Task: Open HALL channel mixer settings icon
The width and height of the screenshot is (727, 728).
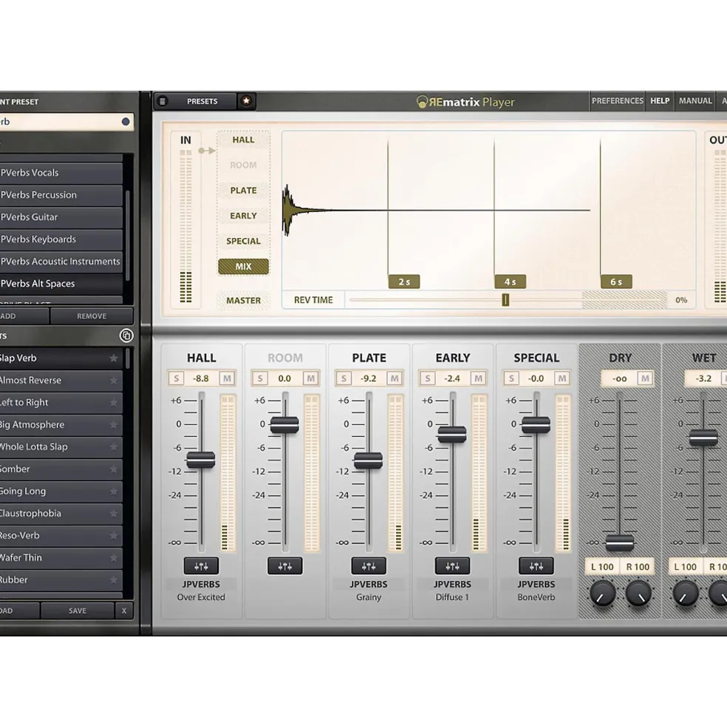Action: pos(201,566)
